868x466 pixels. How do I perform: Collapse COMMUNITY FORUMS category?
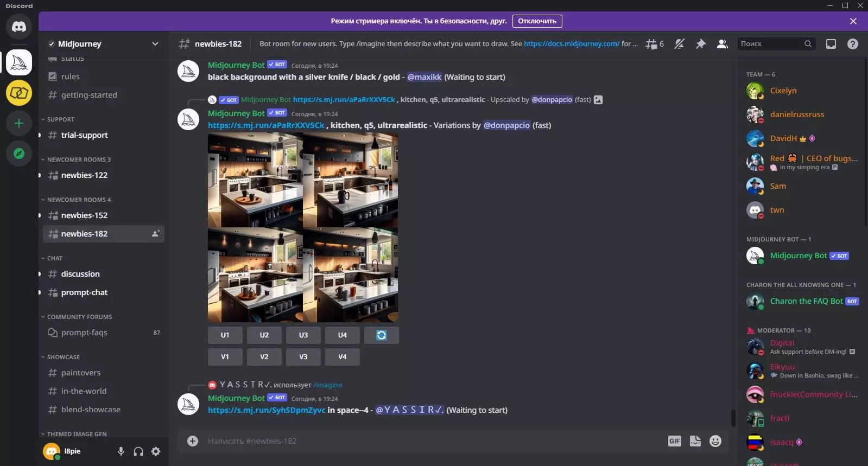coord(77,317)
